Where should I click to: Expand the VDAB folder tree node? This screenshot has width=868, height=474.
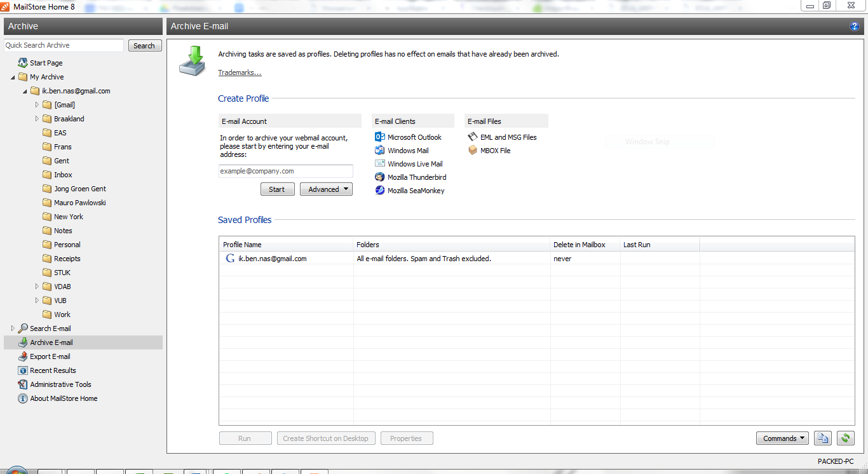coord(37,287)
